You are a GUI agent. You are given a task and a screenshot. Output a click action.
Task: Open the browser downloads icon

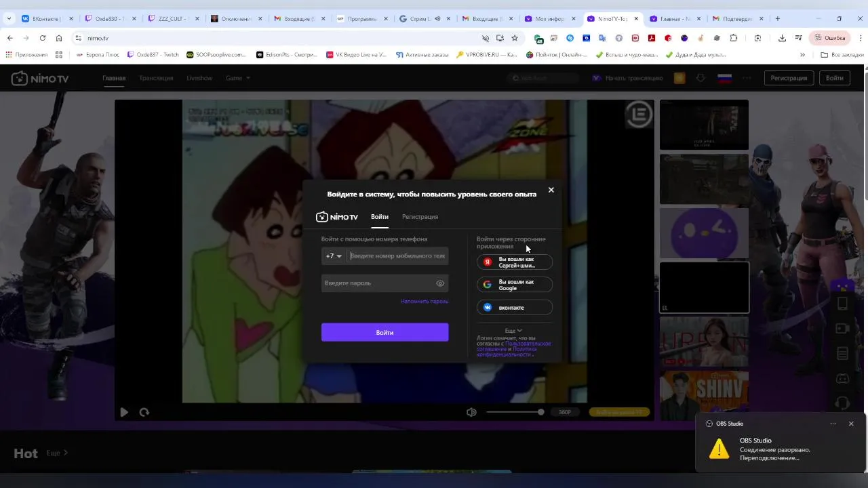782,38
